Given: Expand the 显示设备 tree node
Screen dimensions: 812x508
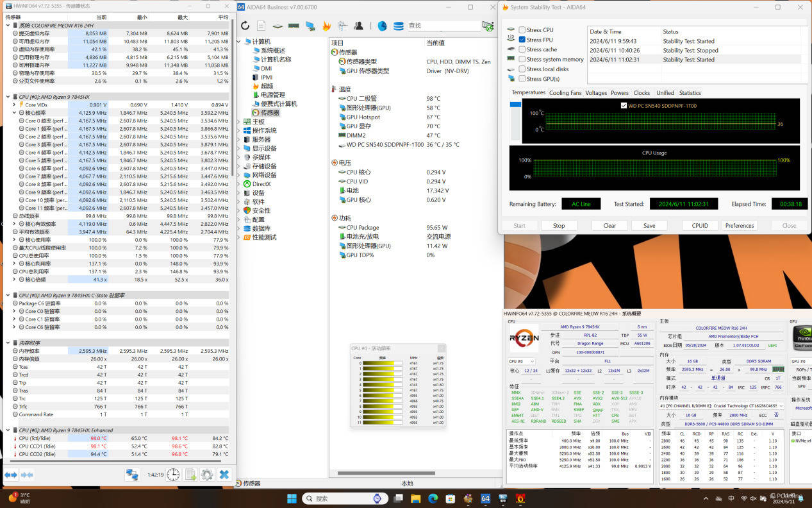Looking at the screenshot, I should (x=240, y=149).
